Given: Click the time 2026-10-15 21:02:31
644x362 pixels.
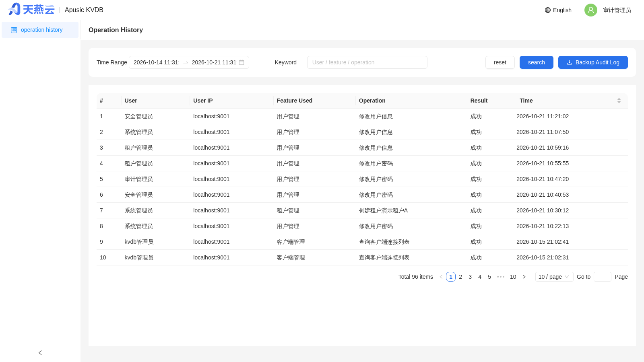Looking at the screenshot, I should coord(543,257).
